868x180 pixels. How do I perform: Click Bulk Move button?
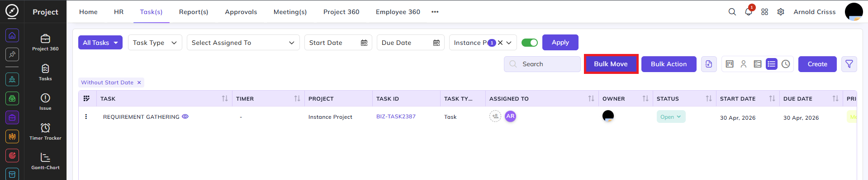611,64
